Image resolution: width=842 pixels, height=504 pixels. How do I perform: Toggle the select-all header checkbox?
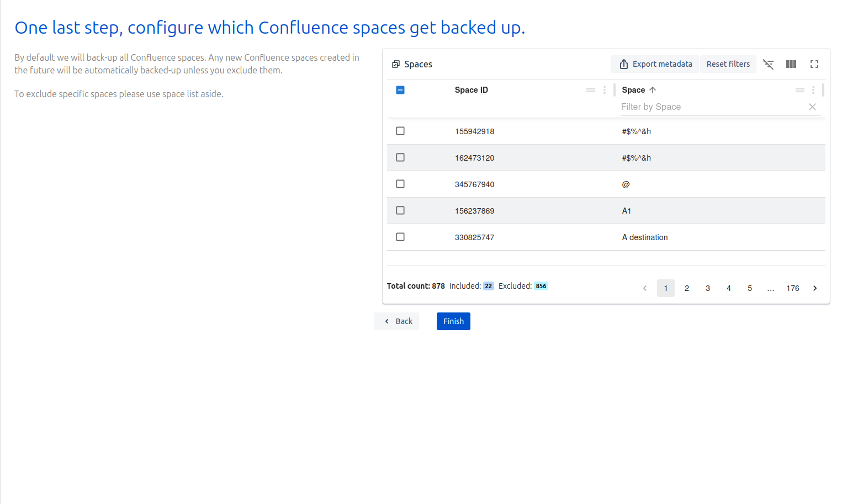point(400,90)
